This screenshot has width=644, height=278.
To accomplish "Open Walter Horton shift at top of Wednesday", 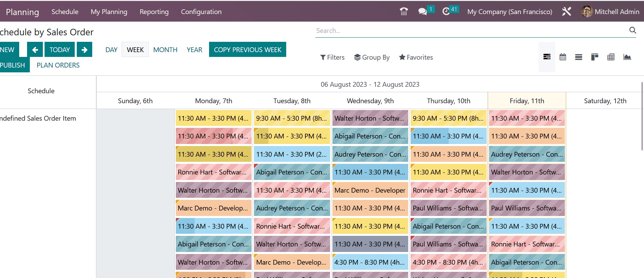I will point(370,118).
